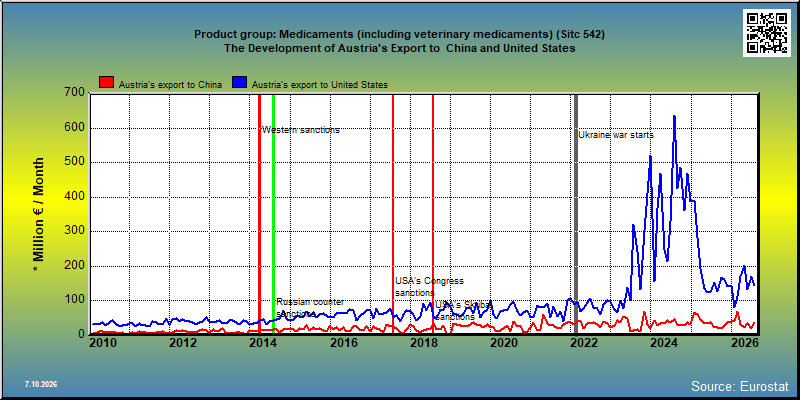Image resolution: width=800 pixels, height=400 pixels.
Task: Click the y-axis value 400
Action: [74, 197]
